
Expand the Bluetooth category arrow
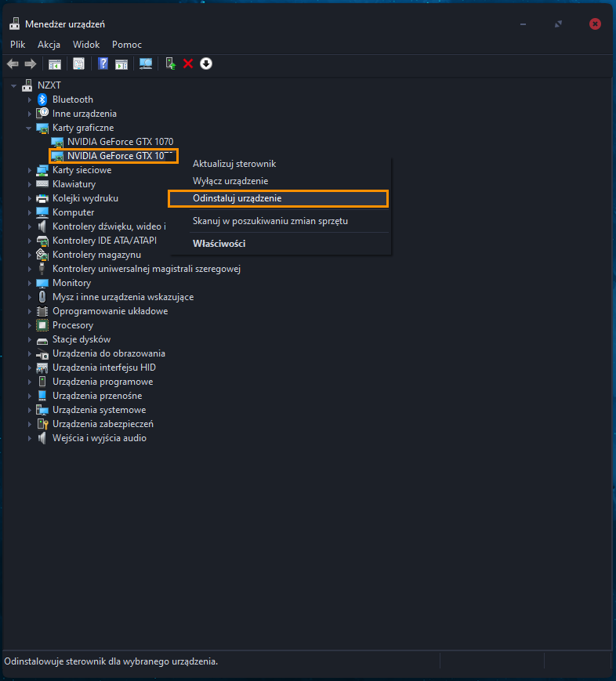tap(30, 100)
